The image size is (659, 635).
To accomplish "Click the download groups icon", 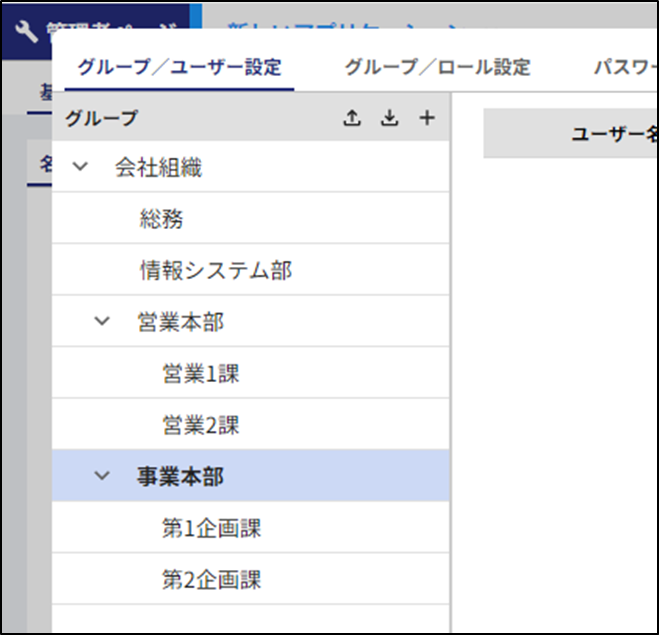I will pos(389,118).
